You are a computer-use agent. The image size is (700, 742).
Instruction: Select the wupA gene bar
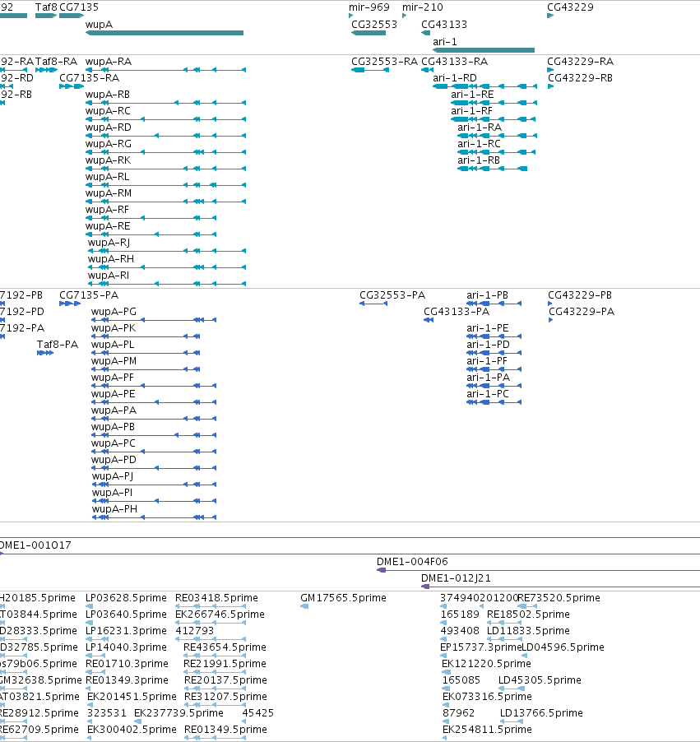165,33
